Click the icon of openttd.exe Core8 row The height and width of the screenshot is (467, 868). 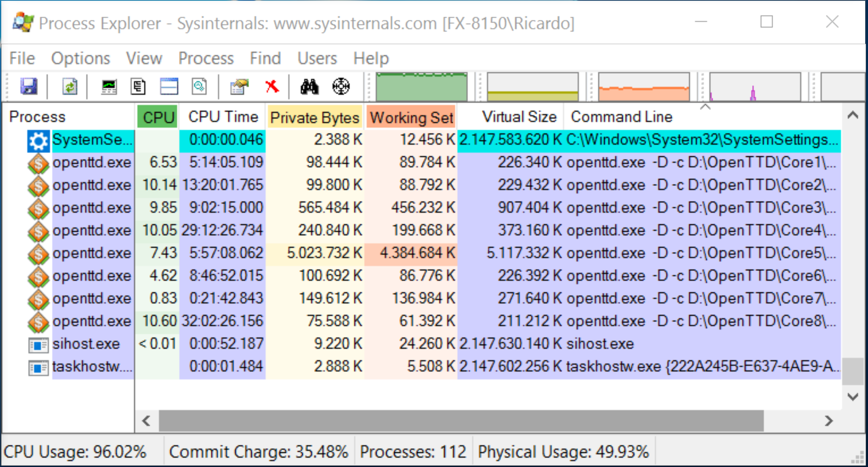coord(38,323)
